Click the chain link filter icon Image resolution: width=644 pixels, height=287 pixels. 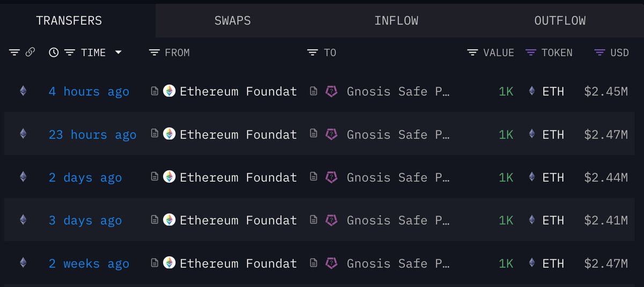pos(31,52)
